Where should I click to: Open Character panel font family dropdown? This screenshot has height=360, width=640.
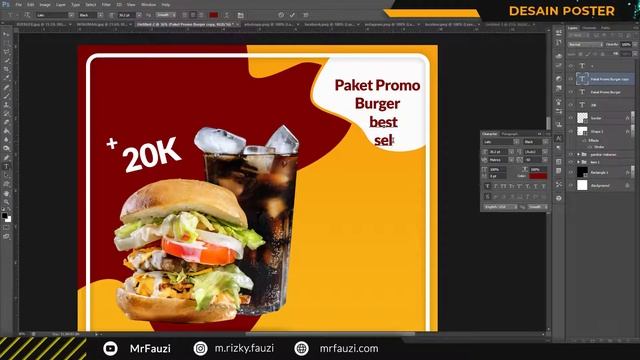516,142
